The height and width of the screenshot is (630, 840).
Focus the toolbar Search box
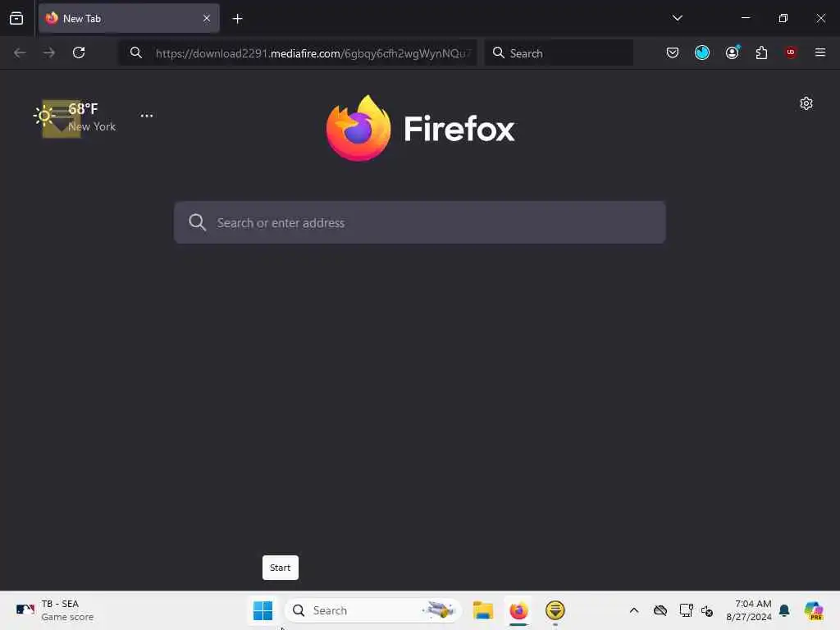[559, 52]
